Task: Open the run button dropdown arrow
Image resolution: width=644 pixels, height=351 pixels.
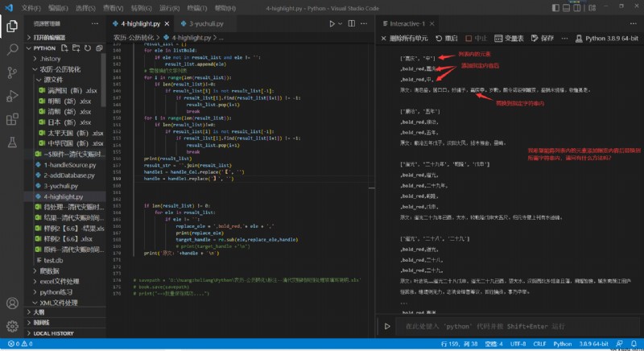Action: [x=340, y=24]
